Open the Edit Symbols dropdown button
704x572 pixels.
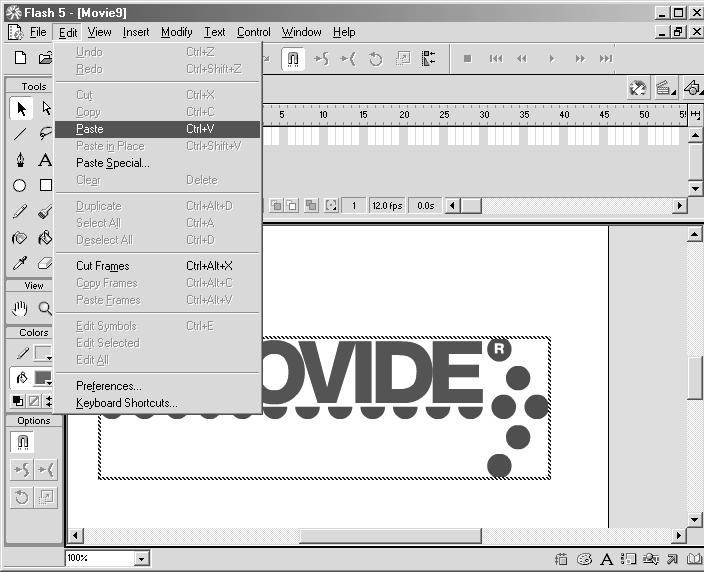coord(693,88)
